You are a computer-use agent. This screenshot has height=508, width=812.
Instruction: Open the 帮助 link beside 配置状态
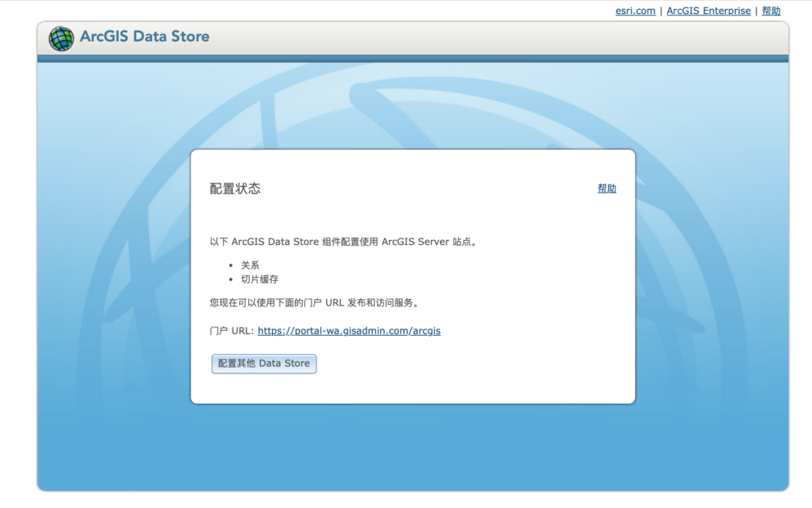(x=607, y=188)
